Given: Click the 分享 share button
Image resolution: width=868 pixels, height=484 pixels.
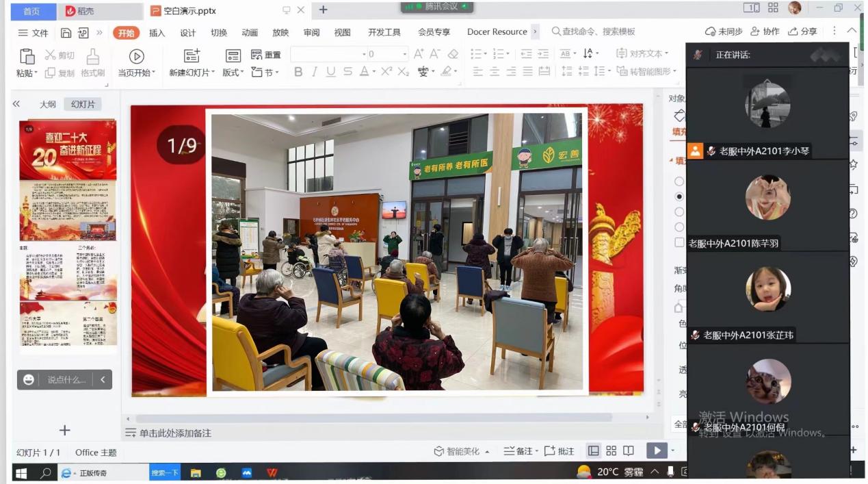Looking at the screenshot, I should 803,31.
